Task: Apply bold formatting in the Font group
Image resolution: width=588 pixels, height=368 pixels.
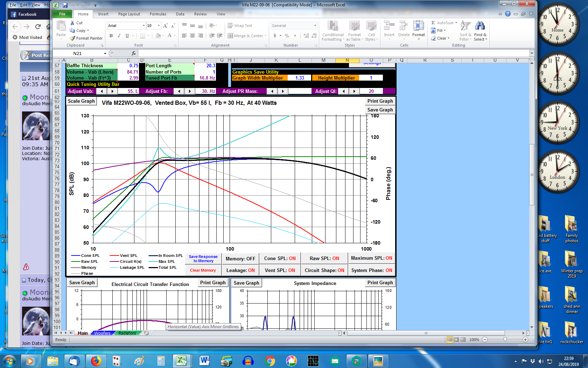Action: tap(111, 35)
